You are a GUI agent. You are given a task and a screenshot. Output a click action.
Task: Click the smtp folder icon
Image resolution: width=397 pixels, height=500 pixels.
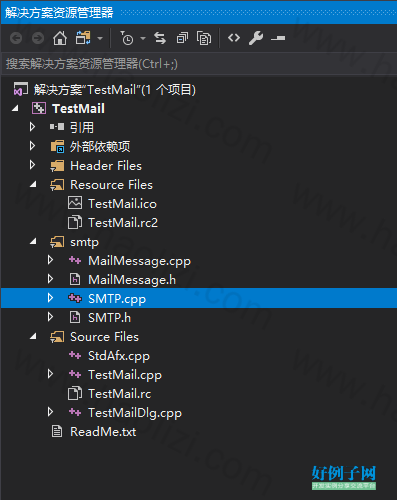pos(57,242)
